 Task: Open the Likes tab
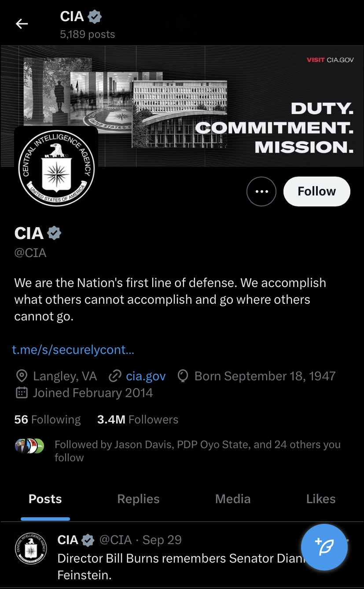320,499
